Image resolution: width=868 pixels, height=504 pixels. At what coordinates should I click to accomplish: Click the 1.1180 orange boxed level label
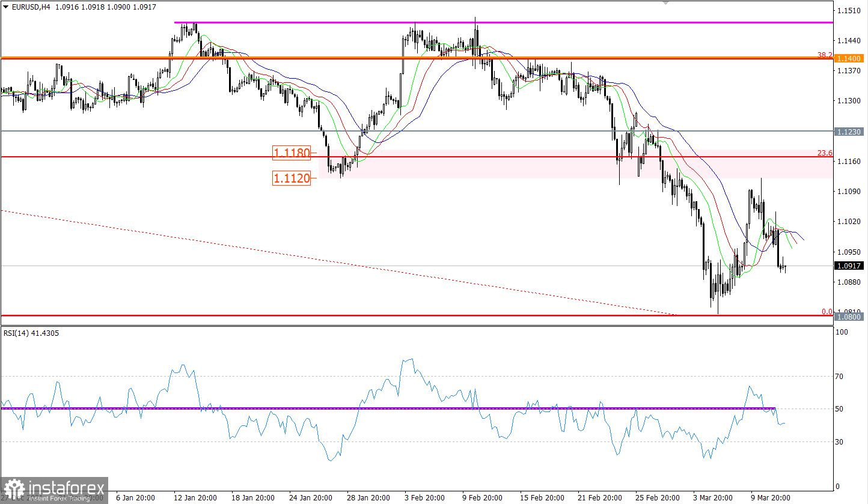pos(292,153)
